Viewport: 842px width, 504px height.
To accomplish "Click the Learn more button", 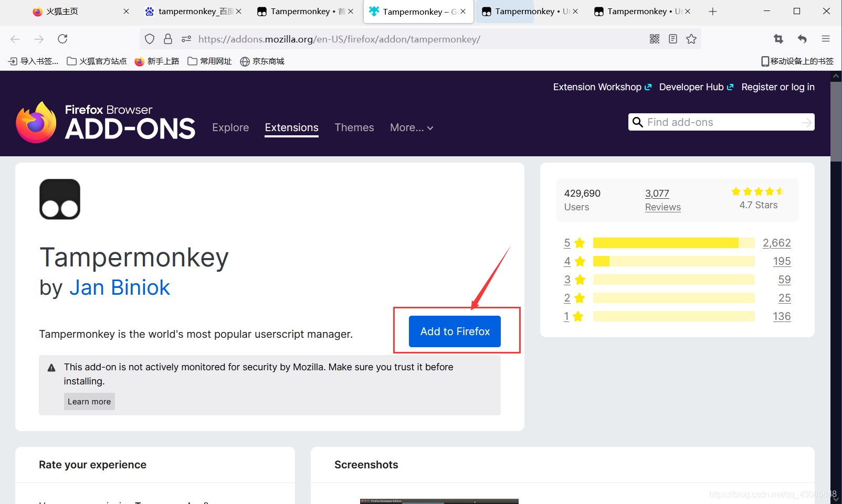I will click(x=89, y=402).
